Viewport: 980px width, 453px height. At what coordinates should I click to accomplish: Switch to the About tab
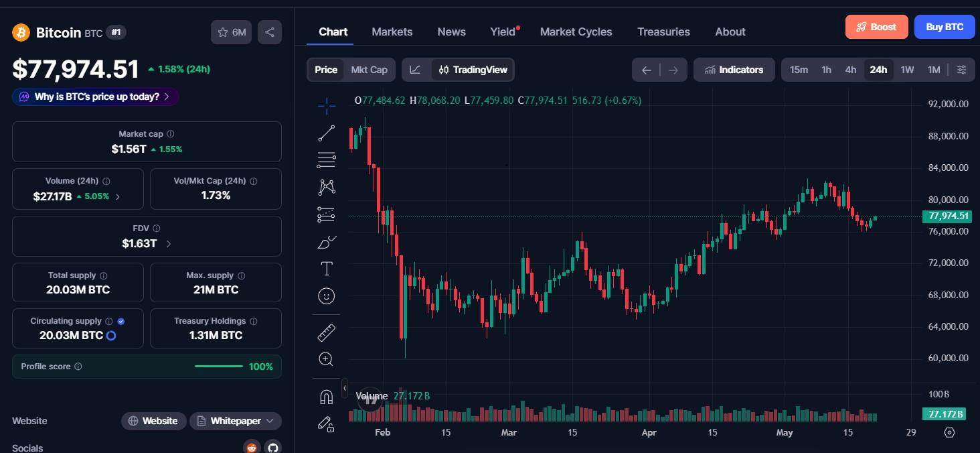tap(730, 31)
